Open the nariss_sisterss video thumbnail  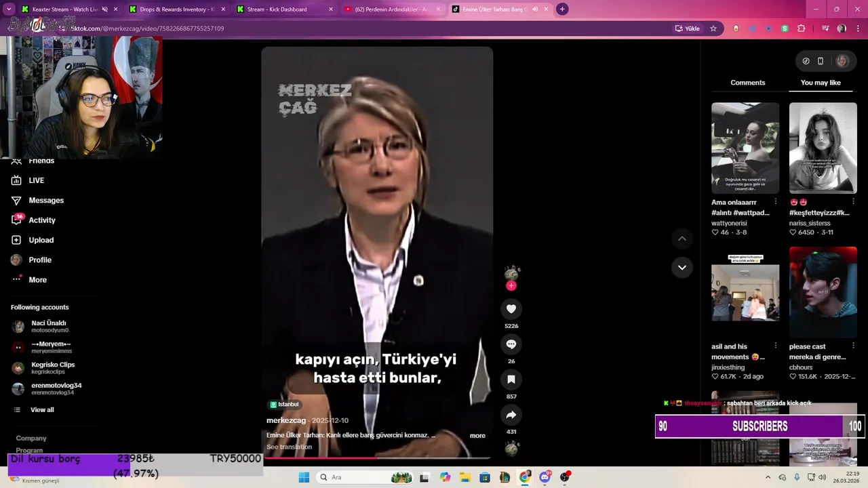823,148
